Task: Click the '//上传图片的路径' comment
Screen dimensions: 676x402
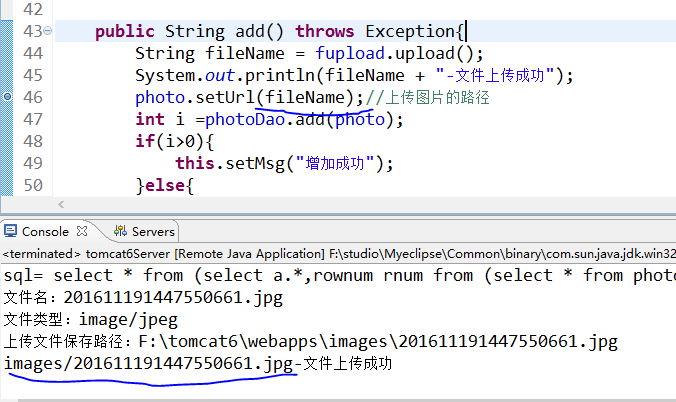Action: [x=428, y=97]
